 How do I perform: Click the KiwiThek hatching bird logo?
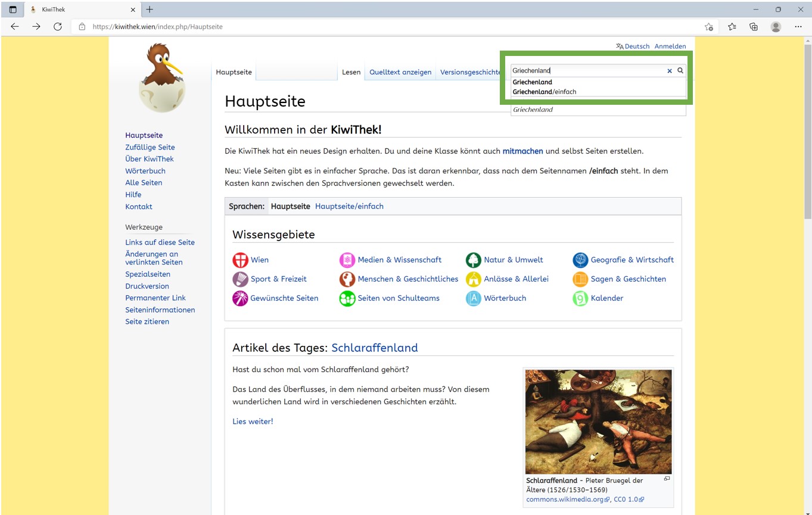pos(161,78)
